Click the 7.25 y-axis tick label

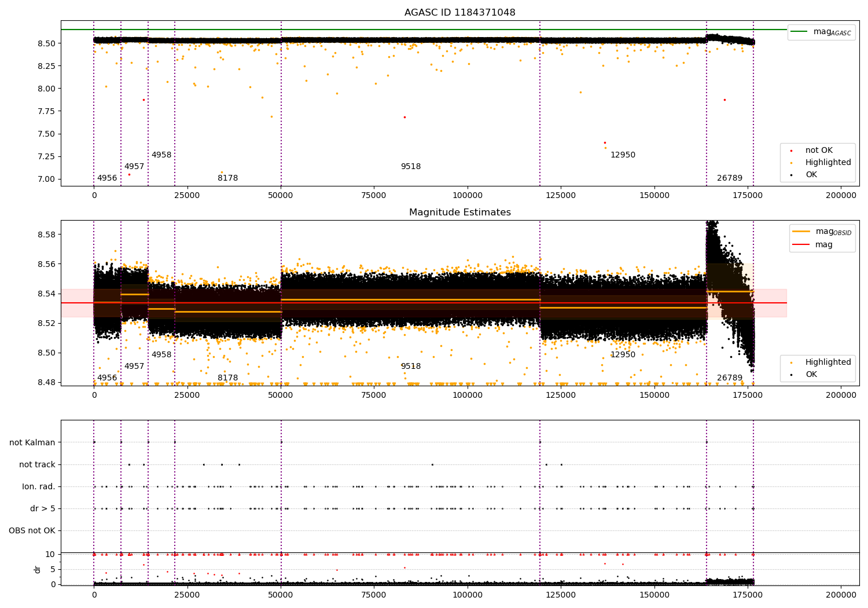click(x=47, y=156)
